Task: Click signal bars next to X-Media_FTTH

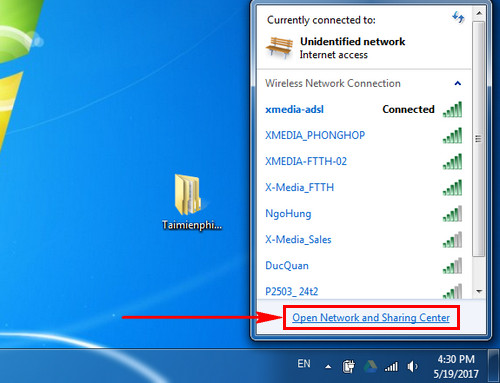Action: click(x=452, y=187)
